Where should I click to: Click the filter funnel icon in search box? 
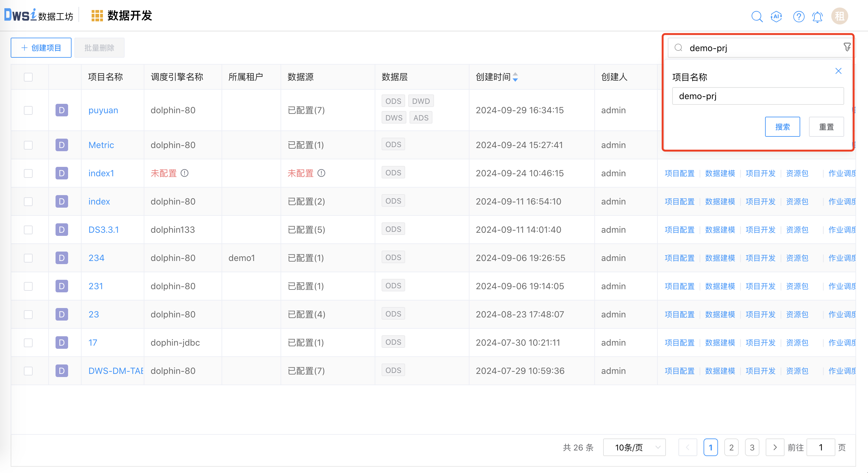tap(847, 47)
